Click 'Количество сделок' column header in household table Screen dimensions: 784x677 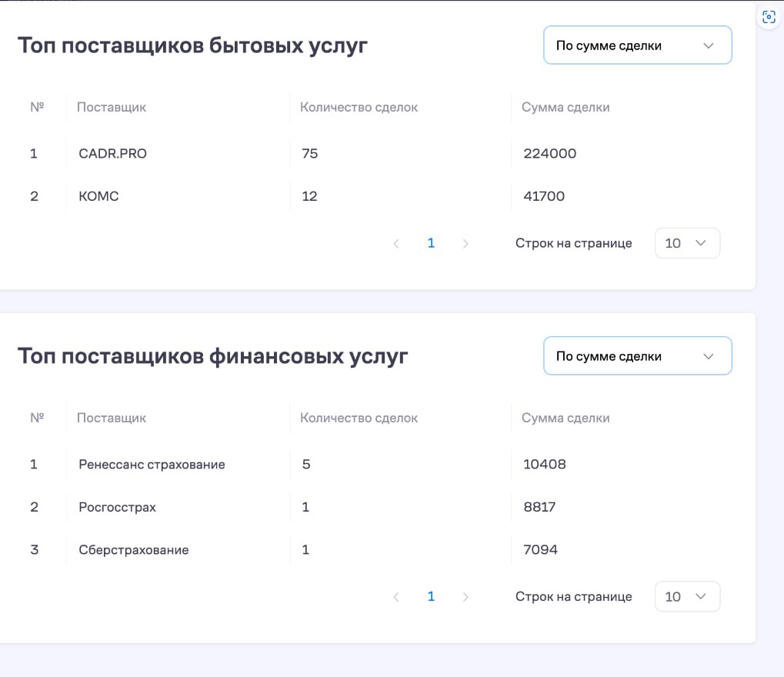[359, 107]
